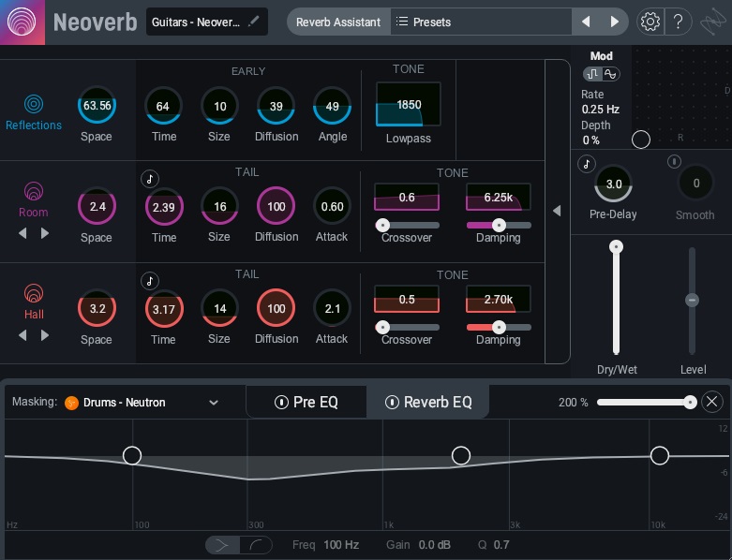
Task: Go to the next preset arrow
Action: click(x=614, y=22)
